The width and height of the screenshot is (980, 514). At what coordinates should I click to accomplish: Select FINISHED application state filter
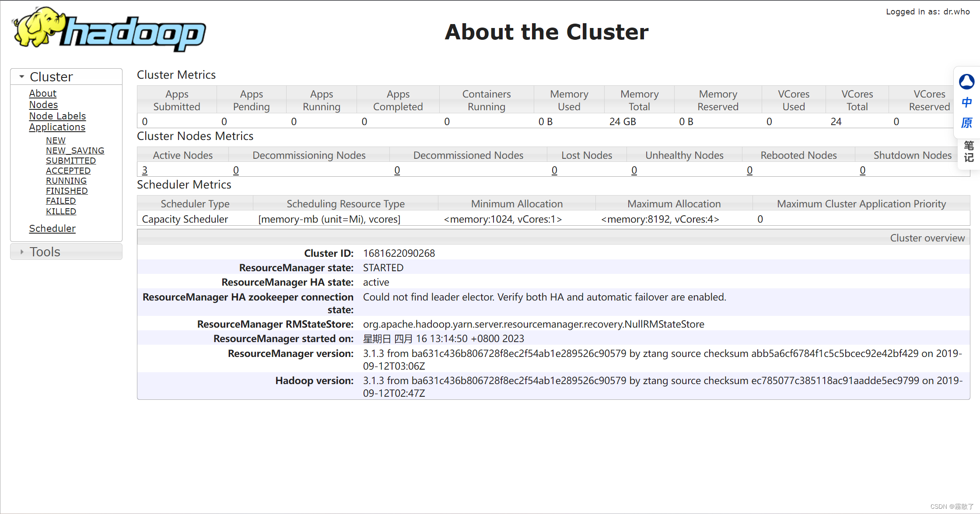tap(66, 191)
